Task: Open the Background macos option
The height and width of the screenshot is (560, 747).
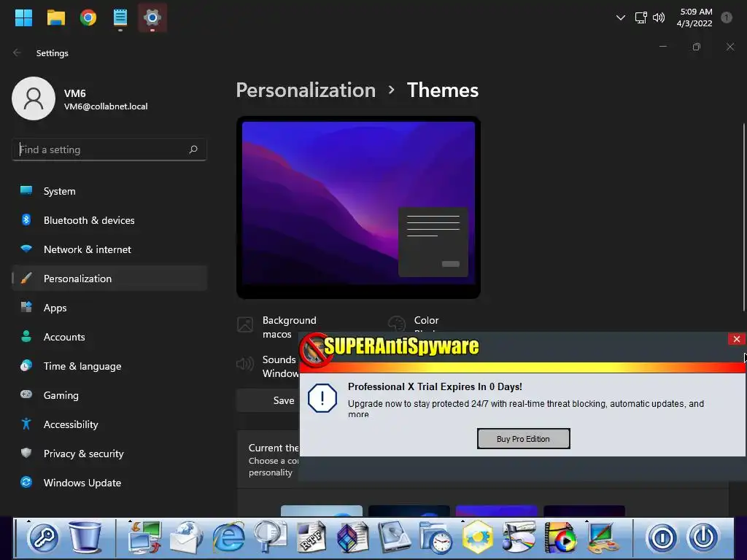Action: coord(276,327)
